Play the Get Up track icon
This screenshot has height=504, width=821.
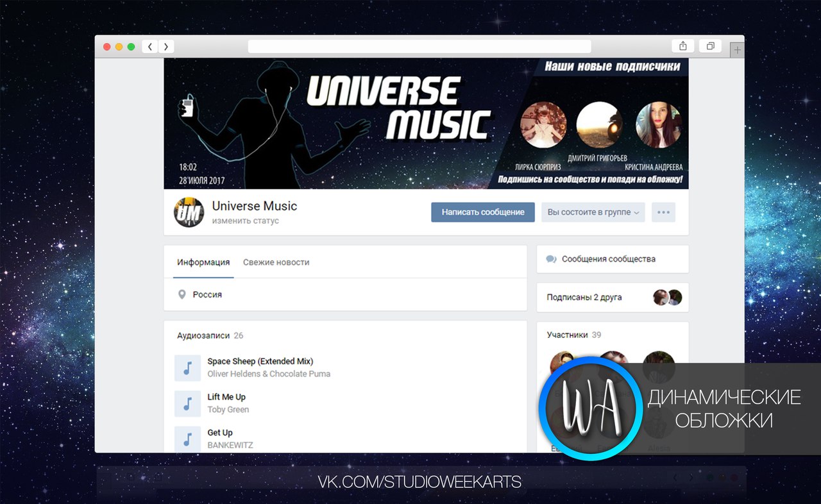(x=187, y=439)
